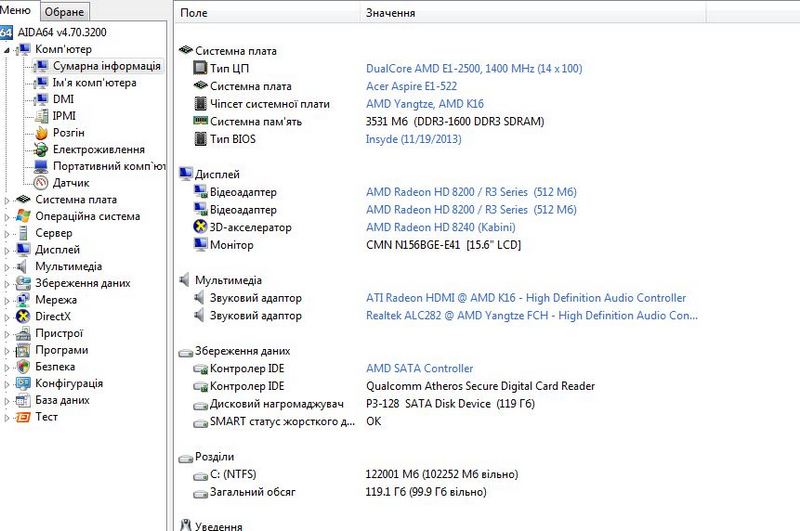Switch to the Обране tab
The height and width of the screenshot is (531, 800).
tap(64, 12)
